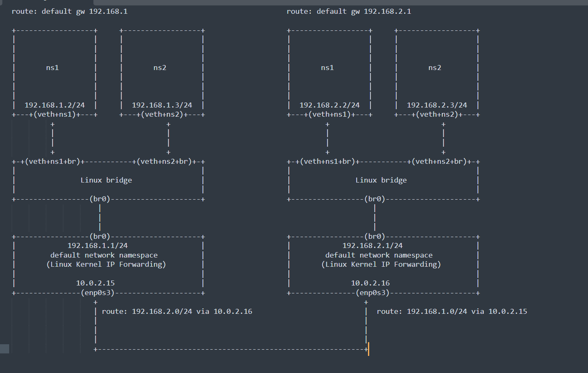Click 'ns1' label above 192.168.2.2/24
The height and width of the screenshot is (373, 588).
point(328,68)
